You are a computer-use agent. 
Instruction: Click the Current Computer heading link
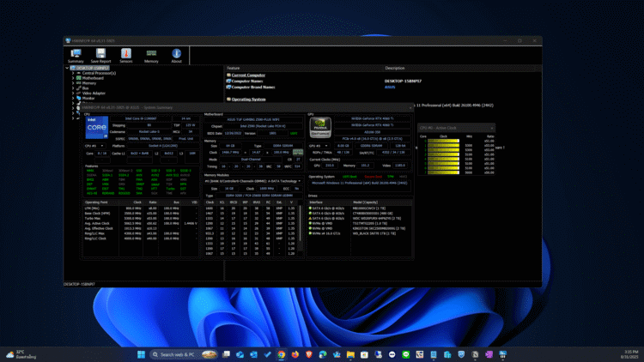click(x=248, y=75)
